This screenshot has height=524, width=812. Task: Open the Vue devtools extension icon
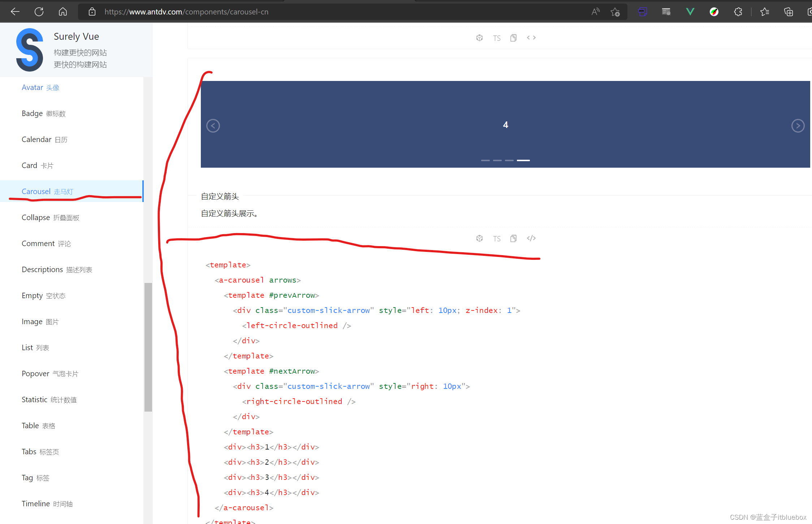[x=690, y=12]
